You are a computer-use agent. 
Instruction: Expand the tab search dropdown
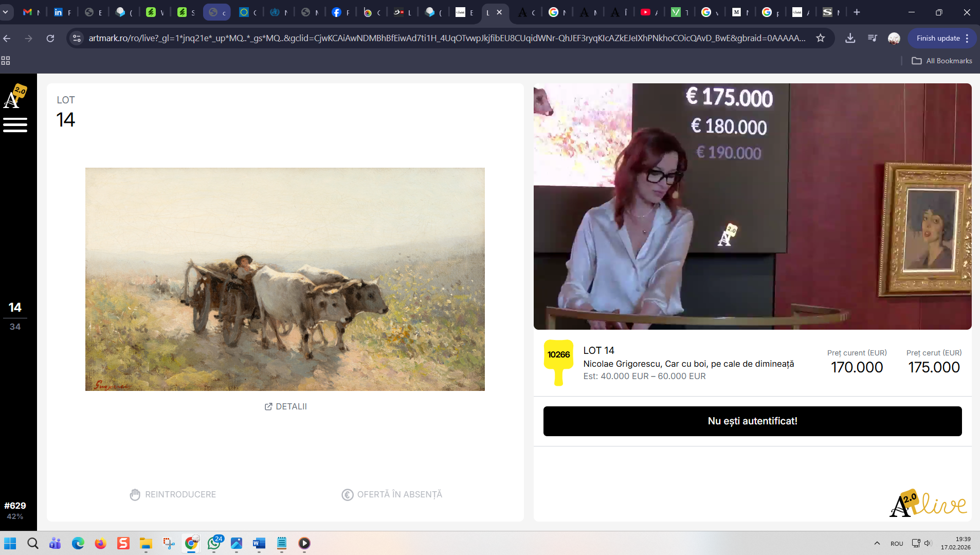(6, 12)
